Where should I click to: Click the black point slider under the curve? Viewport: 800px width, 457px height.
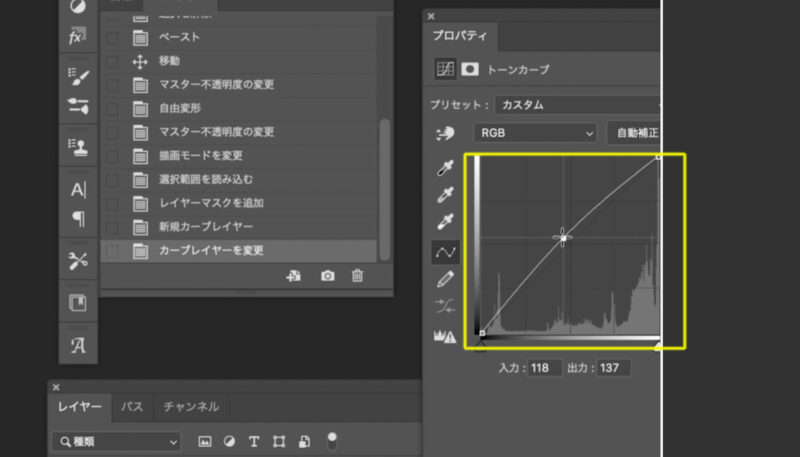click(481, 346)
